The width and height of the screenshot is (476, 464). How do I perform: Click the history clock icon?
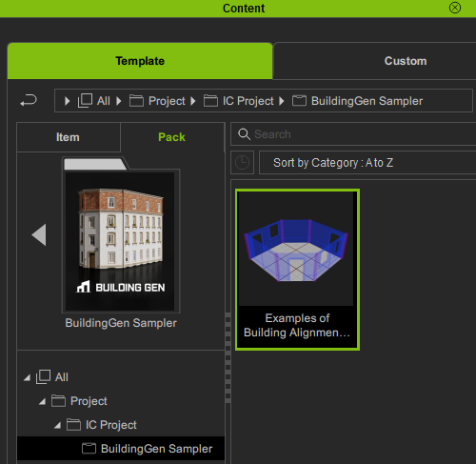point(242,163)
